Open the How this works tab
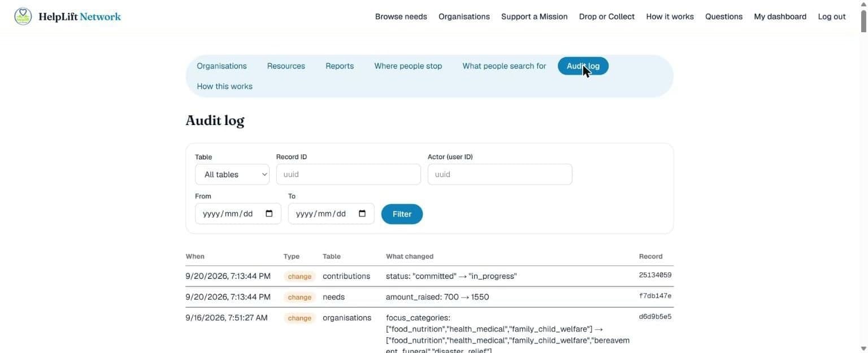 (224, 87)
